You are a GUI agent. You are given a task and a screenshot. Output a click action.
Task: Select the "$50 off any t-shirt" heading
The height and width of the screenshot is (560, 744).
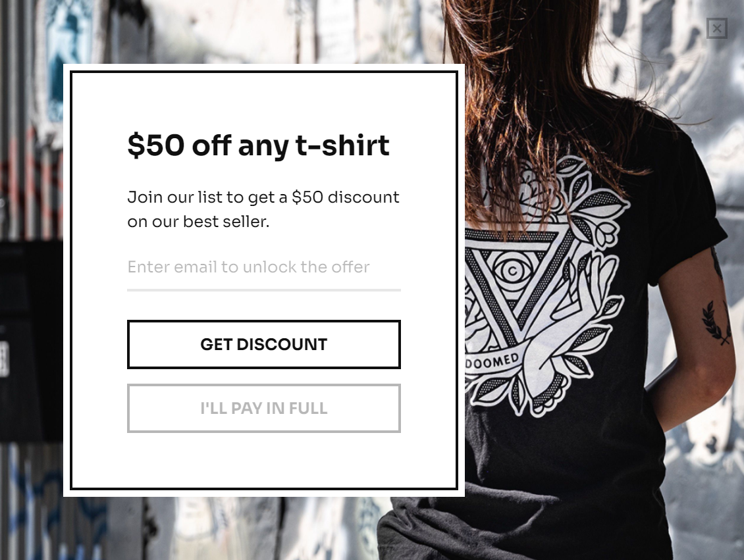259,145
